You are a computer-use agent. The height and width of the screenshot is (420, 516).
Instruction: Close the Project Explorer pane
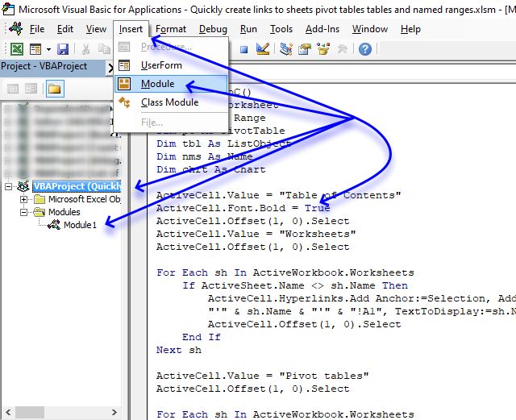110,69
